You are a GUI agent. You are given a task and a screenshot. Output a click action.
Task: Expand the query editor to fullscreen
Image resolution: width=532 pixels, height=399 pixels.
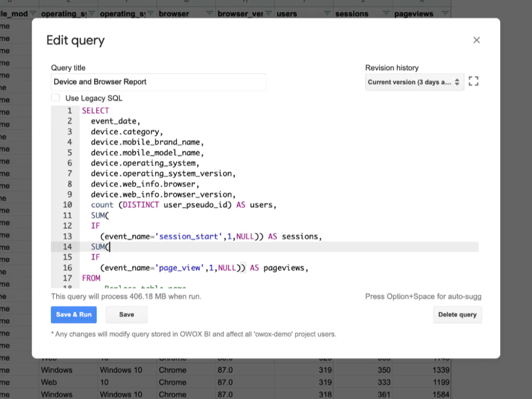click(473, 82)
